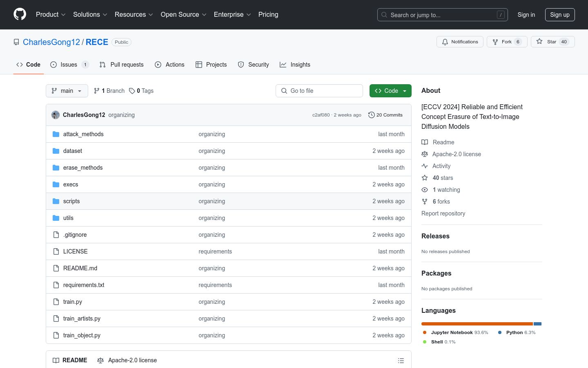The height and width of the screenshot is (368, 588).
Task: Click CharlesGong12 avatar in commit row
Action: 56,115
